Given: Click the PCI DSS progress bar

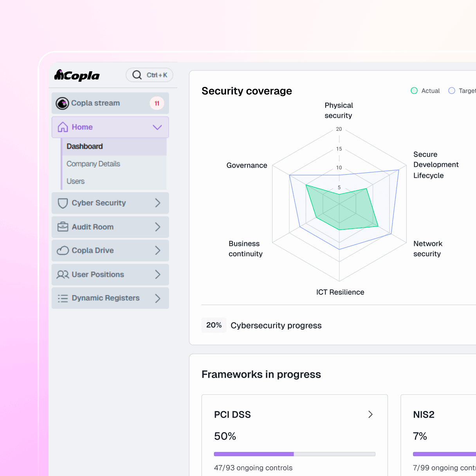Looking at the screenshot, I should coord(294,454).
